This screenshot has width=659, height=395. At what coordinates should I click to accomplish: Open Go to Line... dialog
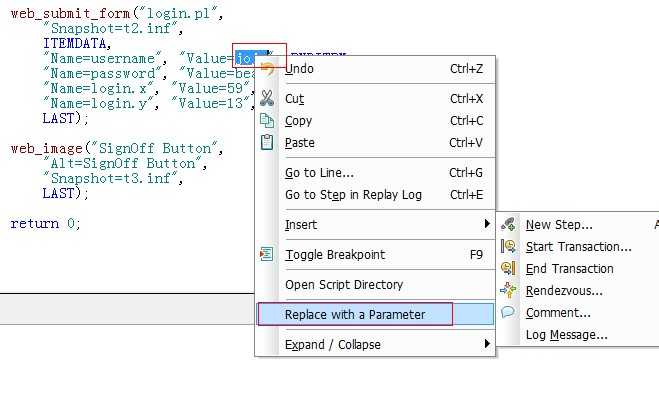coord(375,173)
